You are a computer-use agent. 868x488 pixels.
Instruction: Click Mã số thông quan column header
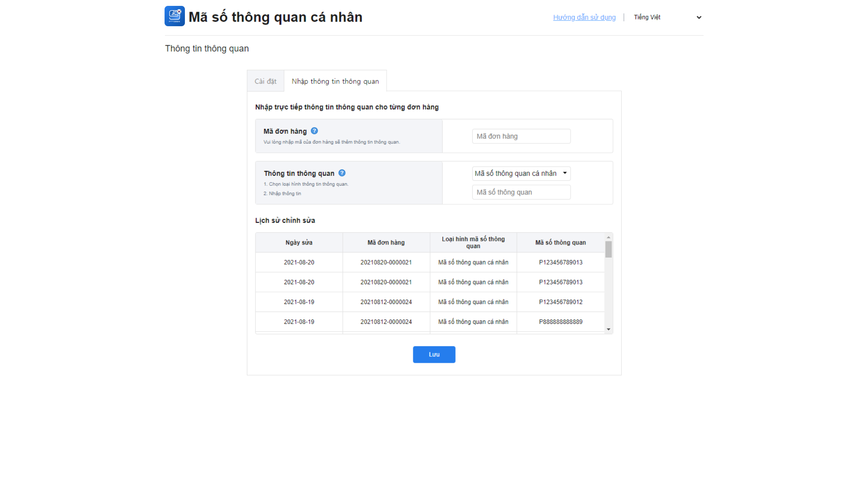click(x=560, y=243)
